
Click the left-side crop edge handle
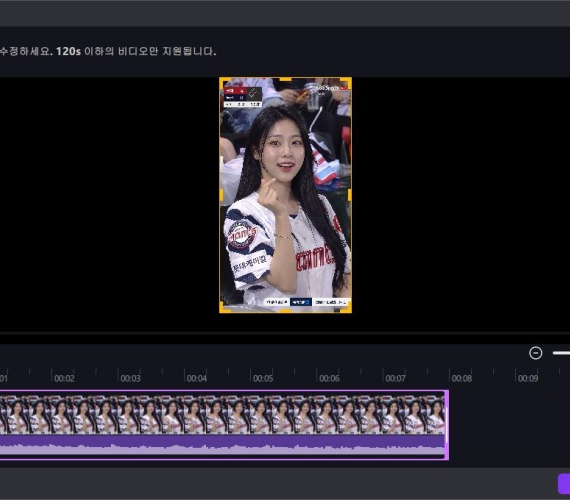tap(221, 195)
